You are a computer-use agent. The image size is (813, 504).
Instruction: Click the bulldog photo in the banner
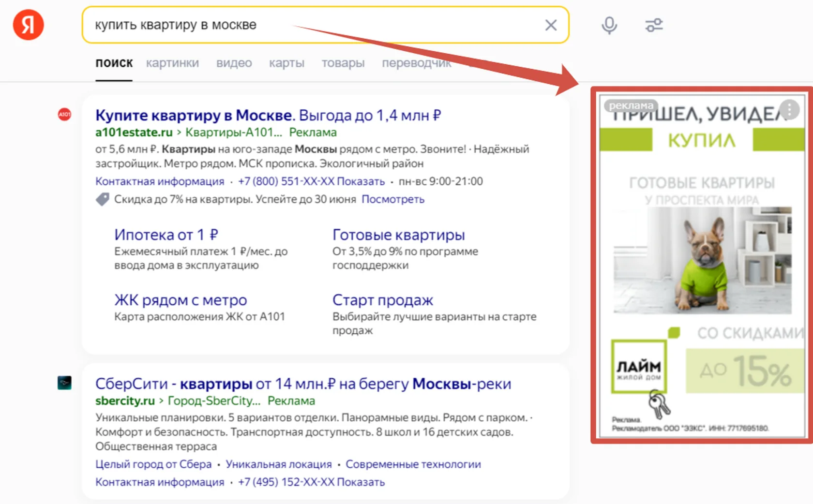(703, 261)
